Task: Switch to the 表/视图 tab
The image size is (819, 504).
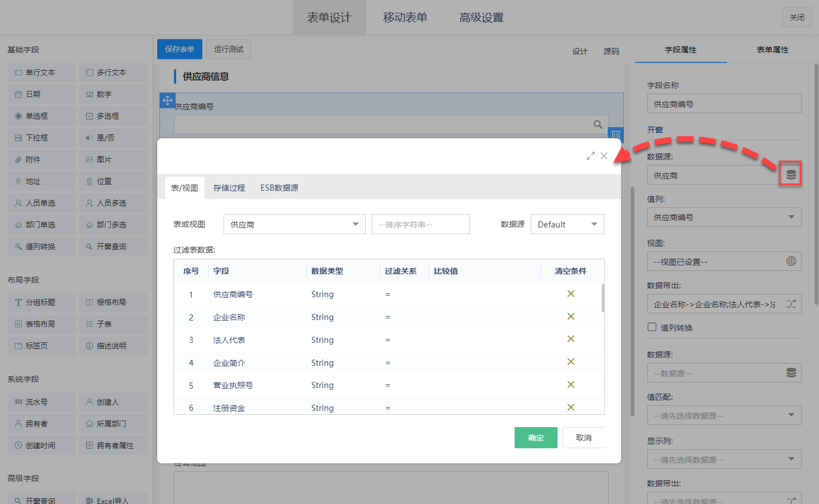Action: coord(185,188)
